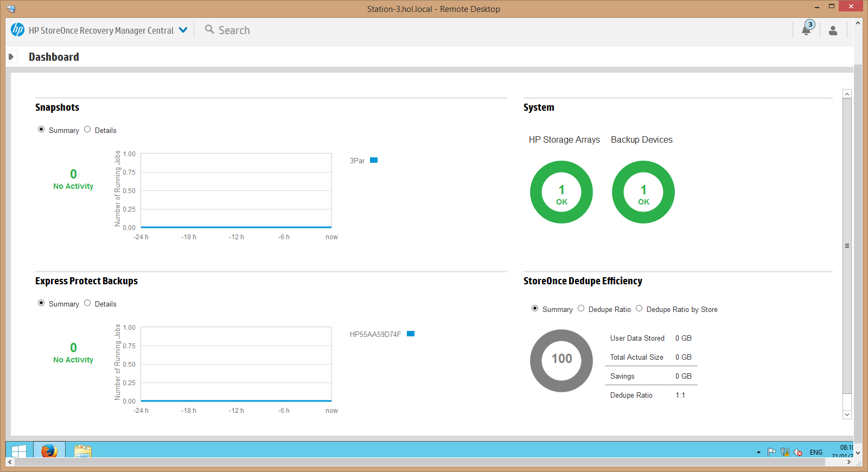Click the HP Storage Arrays label
The image size is (868, 472).
(564, 139)
